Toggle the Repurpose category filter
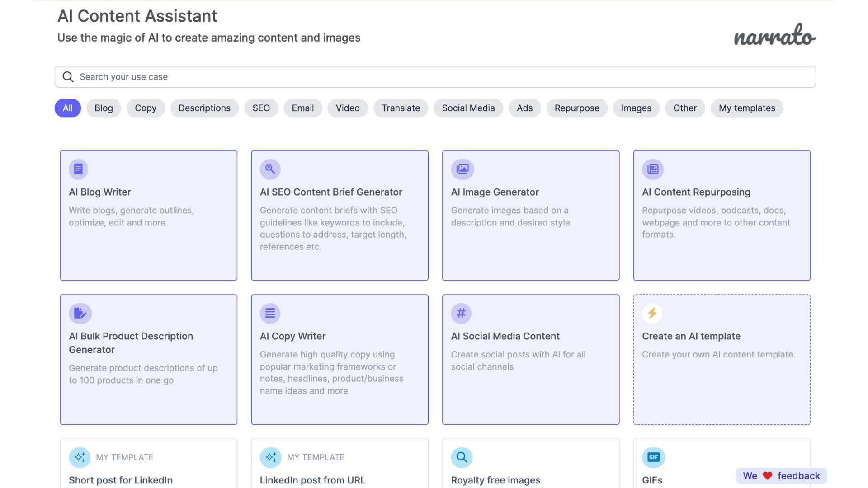Image resolution: width=868 pixels, height=488 pixels. (x=576, y=108)
